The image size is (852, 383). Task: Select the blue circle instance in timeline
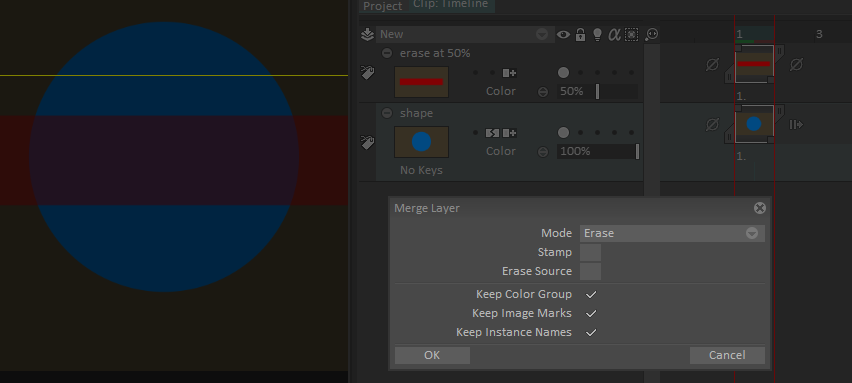[754, 124]
